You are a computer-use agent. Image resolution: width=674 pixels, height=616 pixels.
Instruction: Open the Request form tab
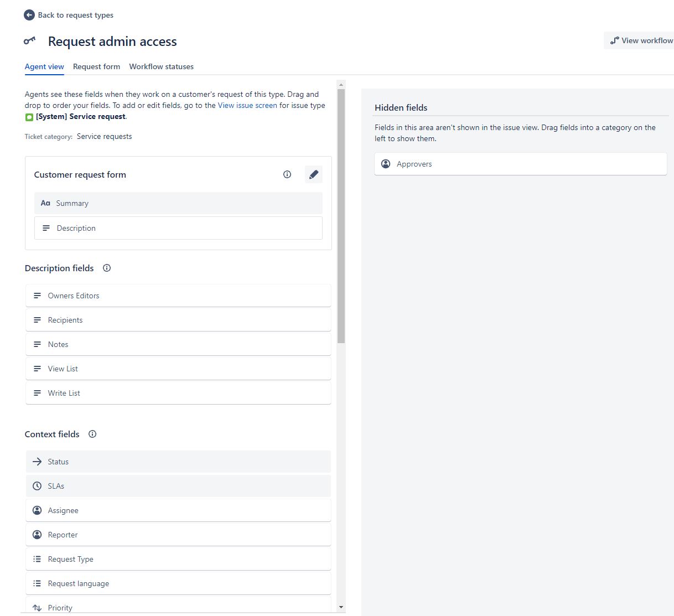point(96,66)
